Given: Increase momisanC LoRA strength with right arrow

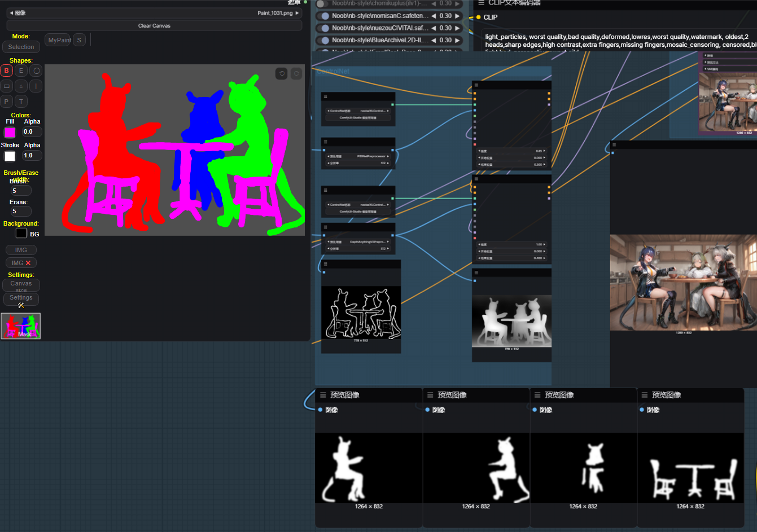Looking at the screenshot, I should point(458,16).
